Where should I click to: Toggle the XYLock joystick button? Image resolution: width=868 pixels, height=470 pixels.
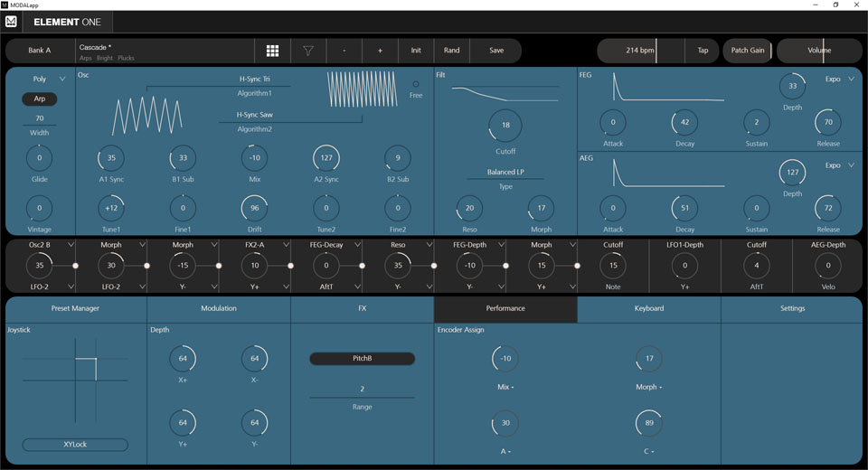(x=75, y=444)
